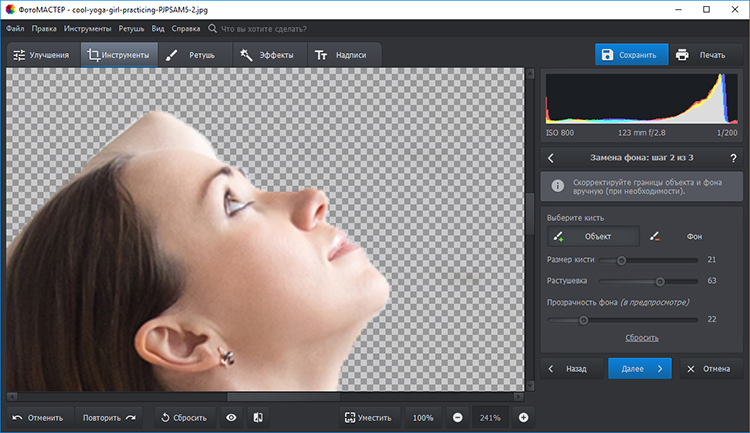Select the Object brush
Screen dimensions: 750x433
tap(591, 237)
